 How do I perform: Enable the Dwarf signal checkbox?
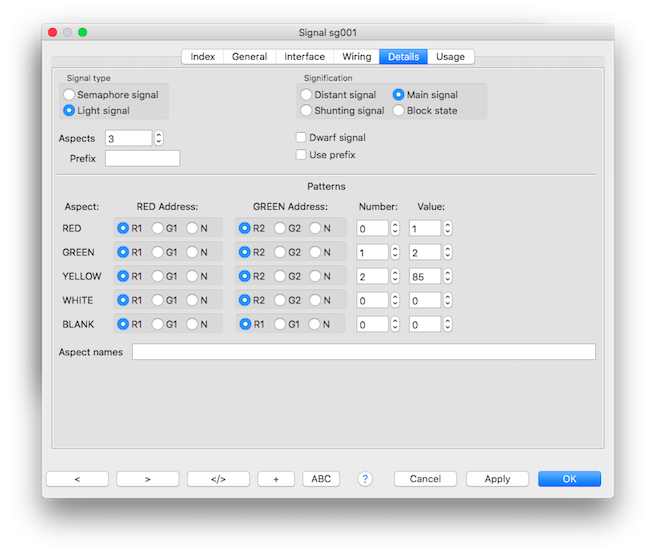tap(301, 138)
